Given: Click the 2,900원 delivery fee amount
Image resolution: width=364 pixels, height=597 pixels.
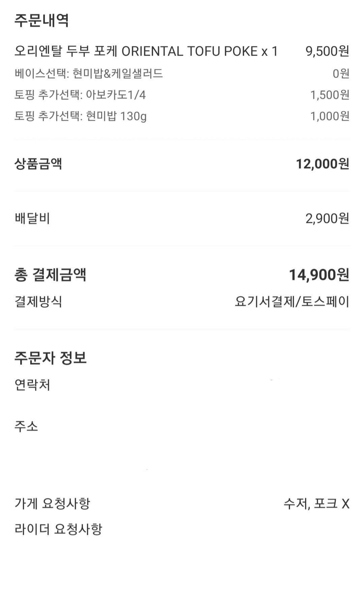Looking at the screenshot, I should pyautogui.click(x=327, y=219).
